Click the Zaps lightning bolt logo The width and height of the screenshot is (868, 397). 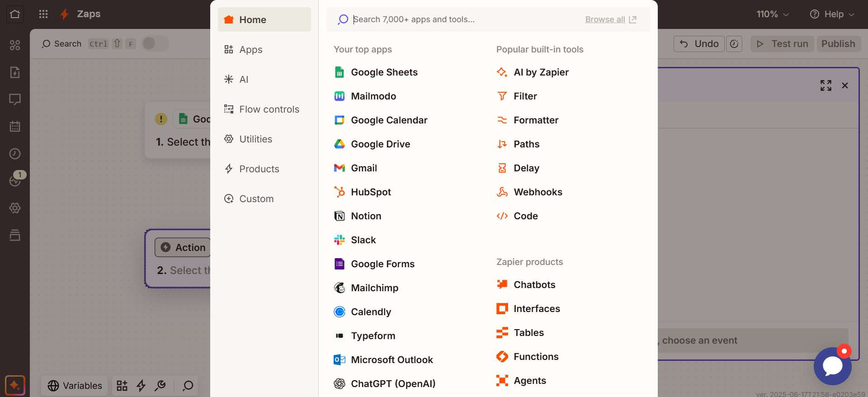(x=65, y=14)
